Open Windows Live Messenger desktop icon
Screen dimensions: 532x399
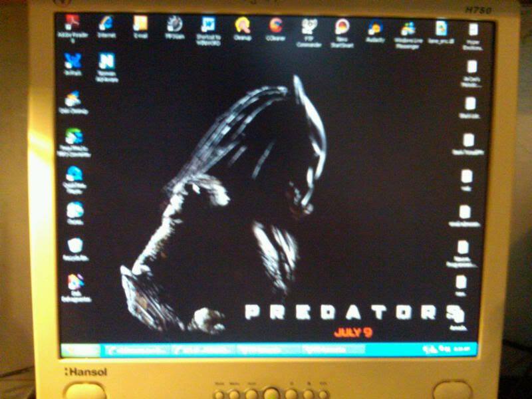(408, 35)
